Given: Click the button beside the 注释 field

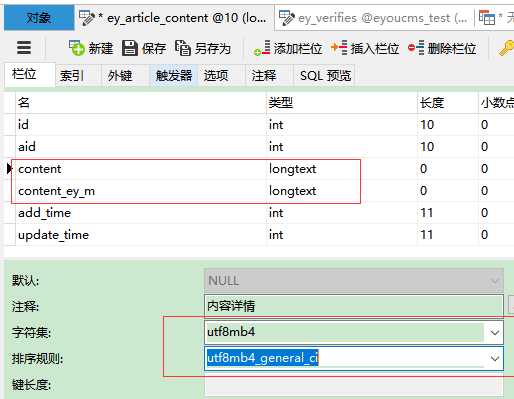Looking at the screenshot, I should pos(511,304).
